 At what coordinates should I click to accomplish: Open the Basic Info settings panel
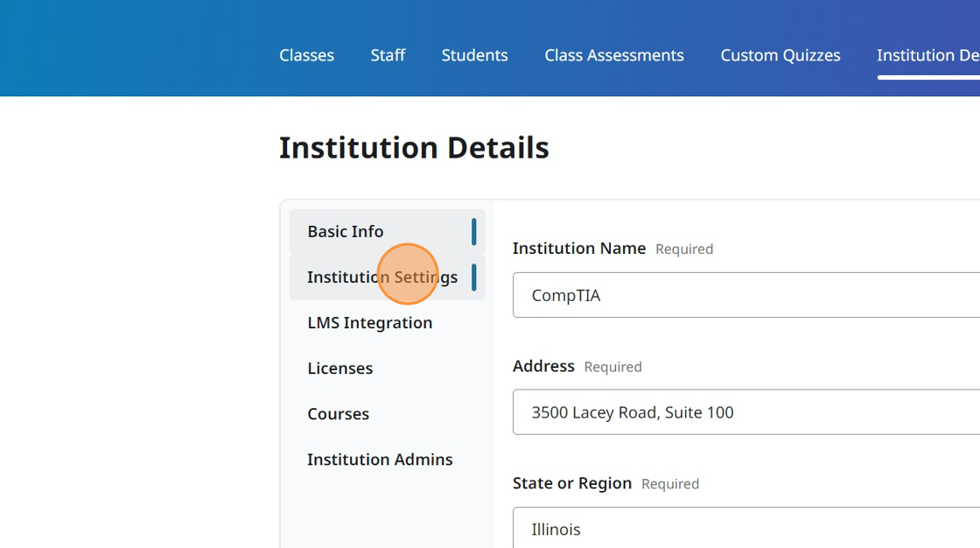(345, 231)
